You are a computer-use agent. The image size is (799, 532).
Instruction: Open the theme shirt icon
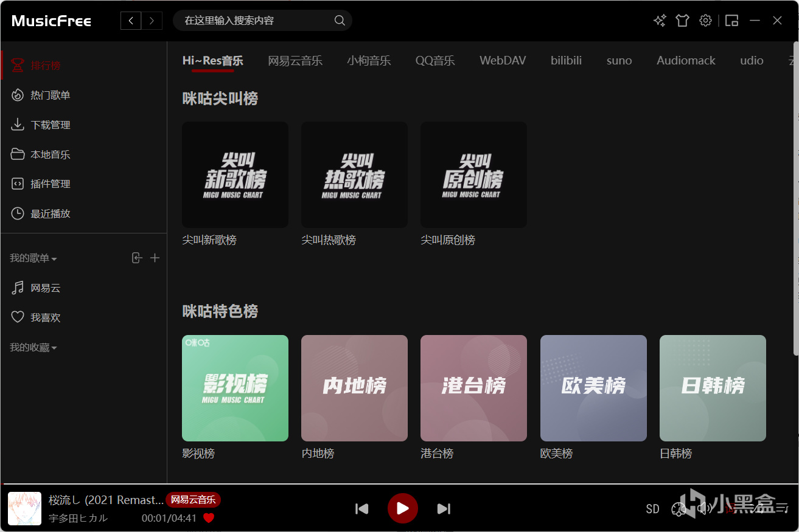[682, 21]
